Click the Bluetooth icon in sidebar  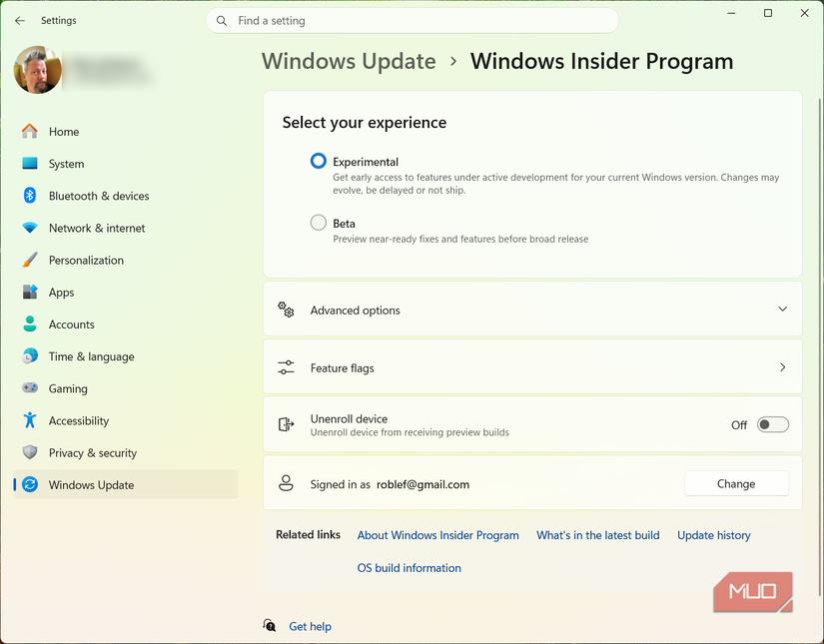(x=30, y=196)
